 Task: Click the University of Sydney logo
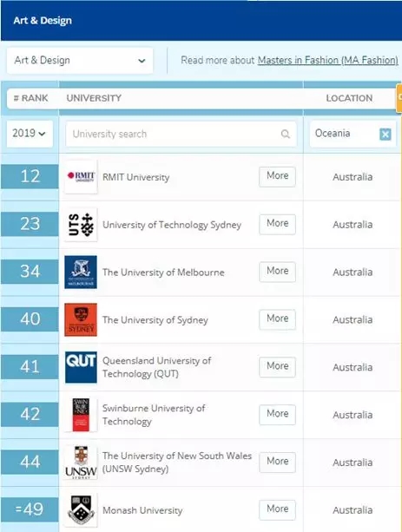[x=81, y=319]
